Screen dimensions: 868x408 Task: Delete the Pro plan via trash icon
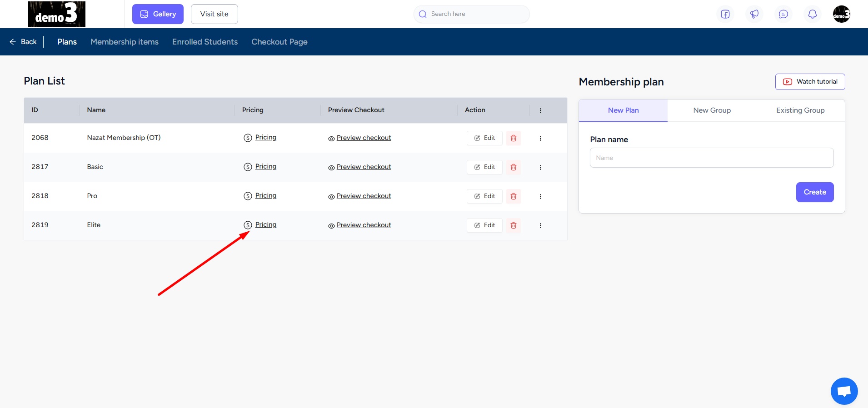point(514,196)
